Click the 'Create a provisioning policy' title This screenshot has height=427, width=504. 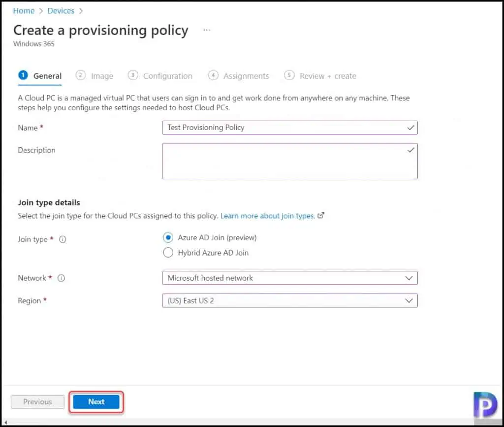100,30
